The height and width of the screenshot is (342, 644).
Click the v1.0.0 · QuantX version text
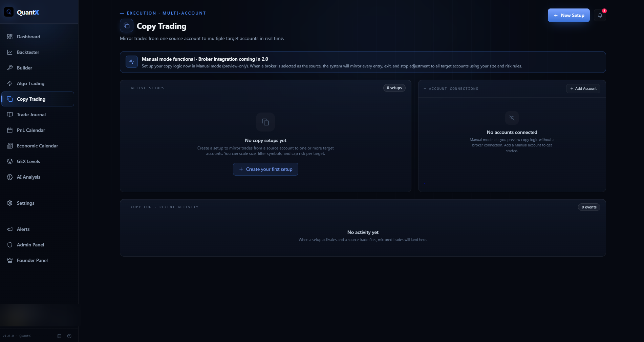point(17,336)
